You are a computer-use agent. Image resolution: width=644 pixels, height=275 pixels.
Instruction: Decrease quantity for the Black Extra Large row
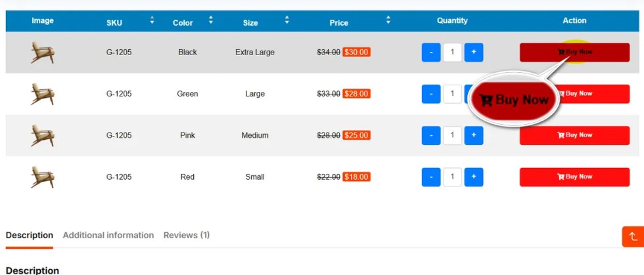pyautogui.click(x=431, y=53)
